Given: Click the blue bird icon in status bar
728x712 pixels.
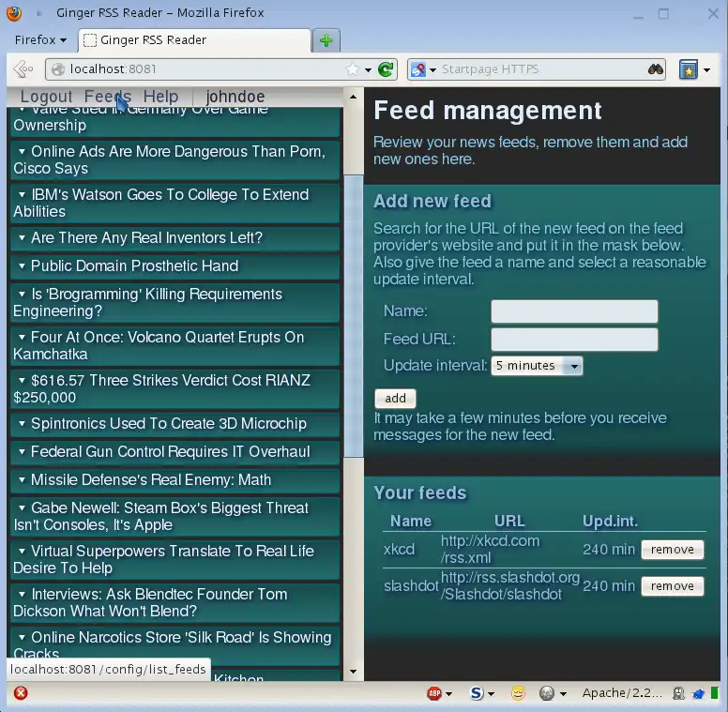Looking at the screenshot, I should click(698, 694).
